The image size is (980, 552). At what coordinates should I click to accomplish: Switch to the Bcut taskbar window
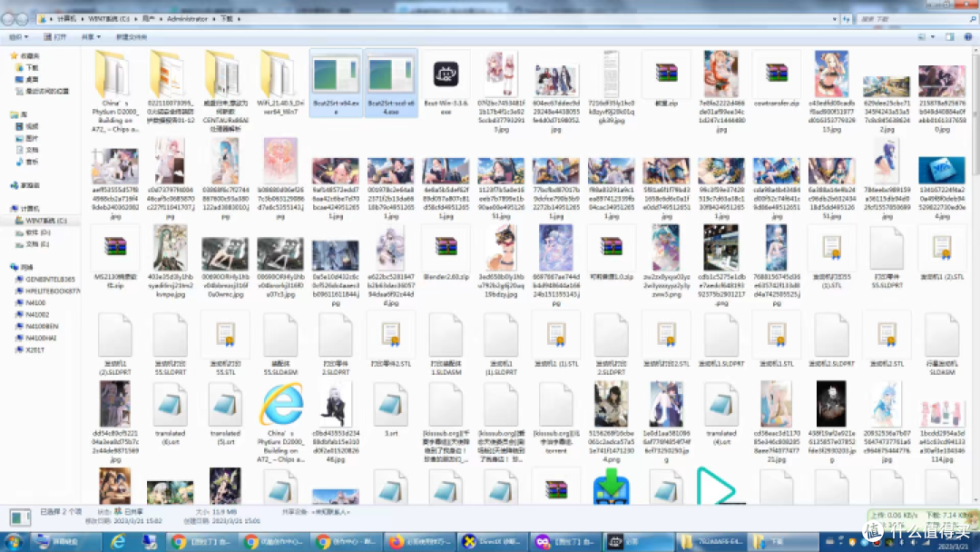638,541
